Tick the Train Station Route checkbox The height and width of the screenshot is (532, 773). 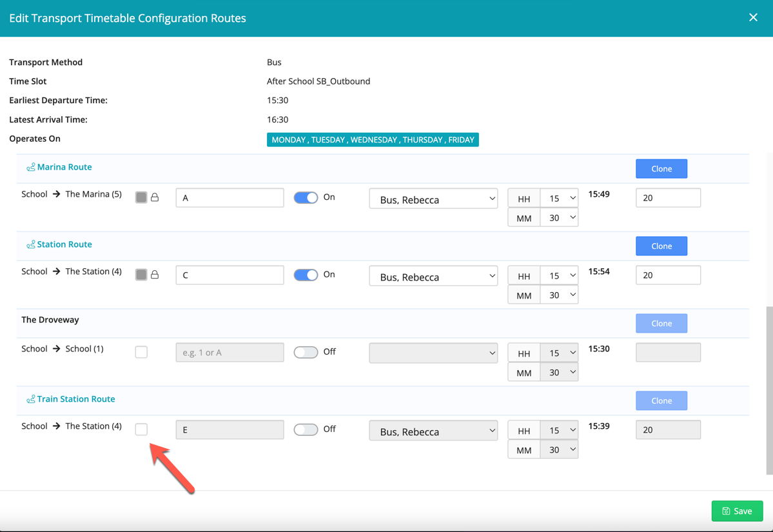point(141,429)
